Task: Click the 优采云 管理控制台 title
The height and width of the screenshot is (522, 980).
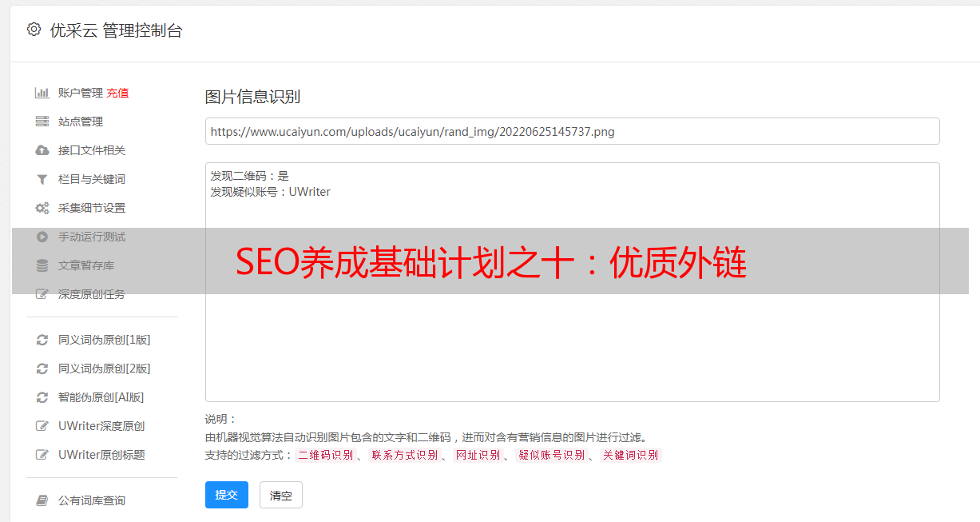Action: tap(116, 30)
